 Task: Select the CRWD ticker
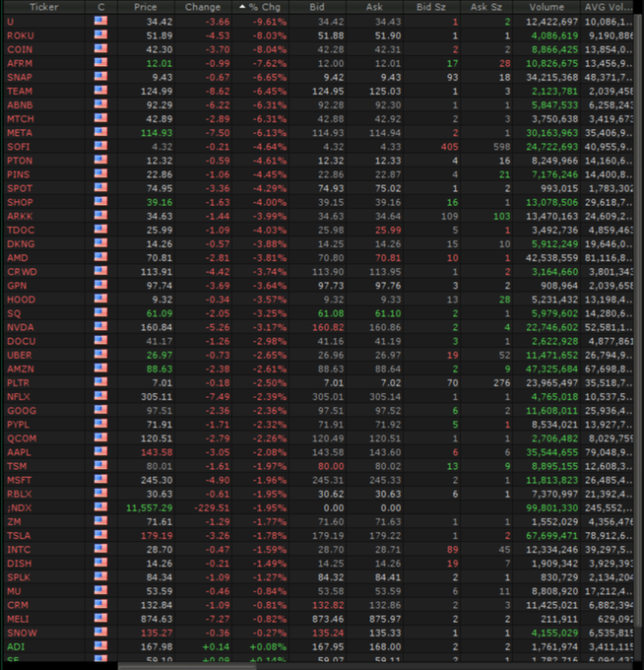click(22, 272)
